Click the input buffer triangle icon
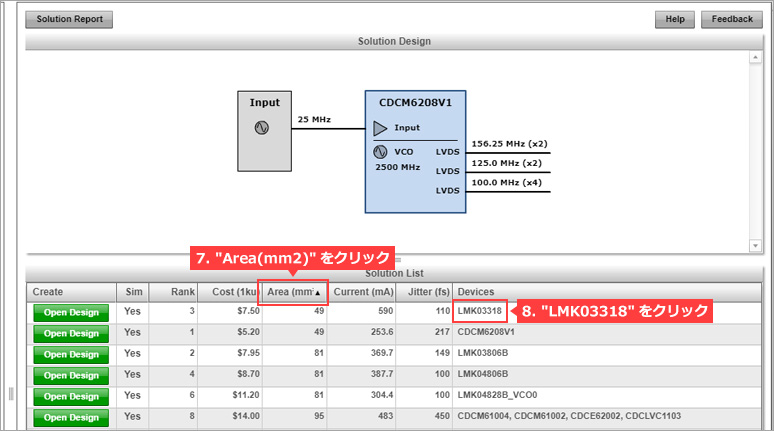The image size is (774, 431). coord(380,128)
